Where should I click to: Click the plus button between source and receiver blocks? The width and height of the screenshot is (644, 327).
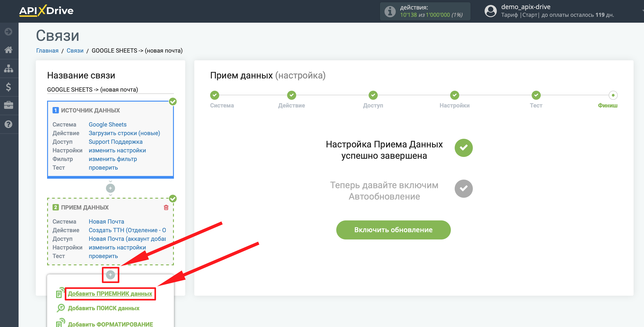[x=111, y=188]
